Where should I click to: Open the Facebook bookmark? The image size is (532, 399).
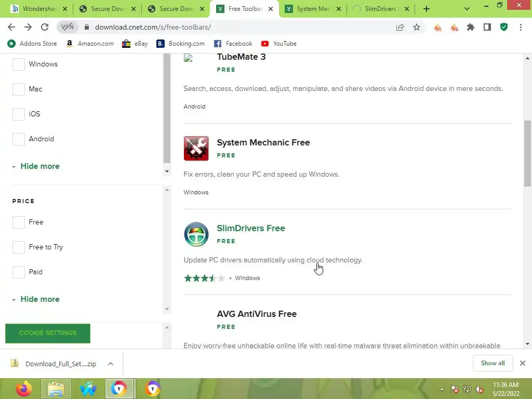233,44
